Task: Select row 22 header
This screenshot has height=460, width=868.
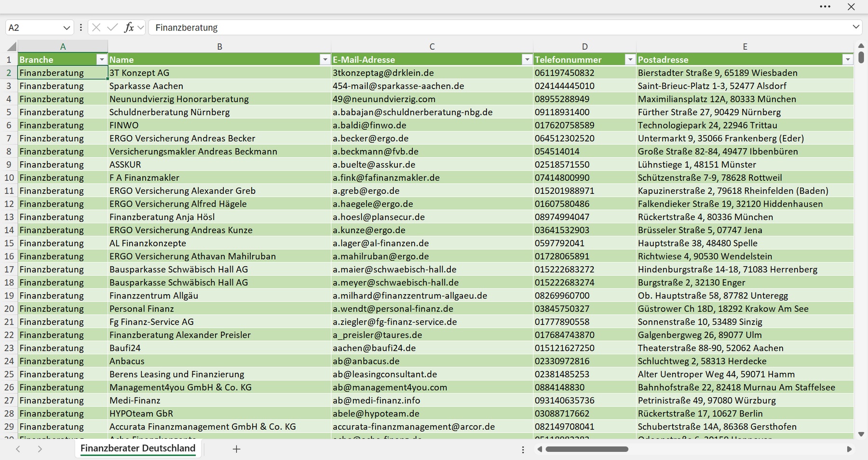Action: pos(9,335)
